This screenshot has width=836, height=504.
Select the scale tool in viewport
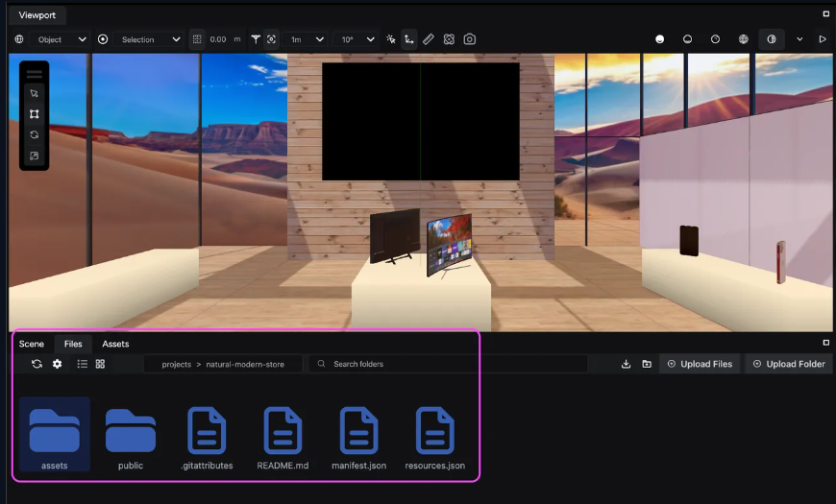point(35,156)
